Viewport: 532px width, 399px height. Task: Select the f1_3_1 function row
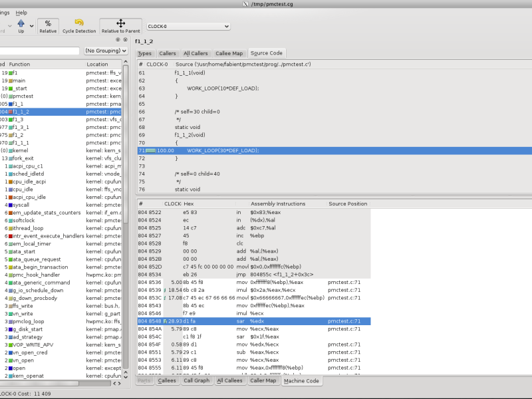[x=61, y=127]
